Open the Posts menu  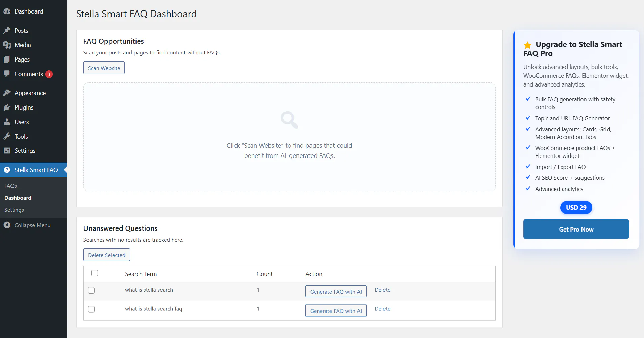33,30
